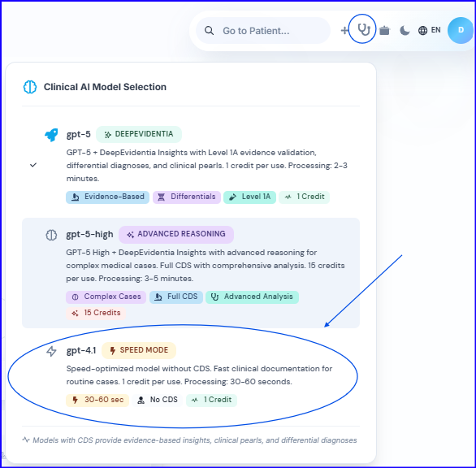Click the Level 1A tag

pos(249,197)
